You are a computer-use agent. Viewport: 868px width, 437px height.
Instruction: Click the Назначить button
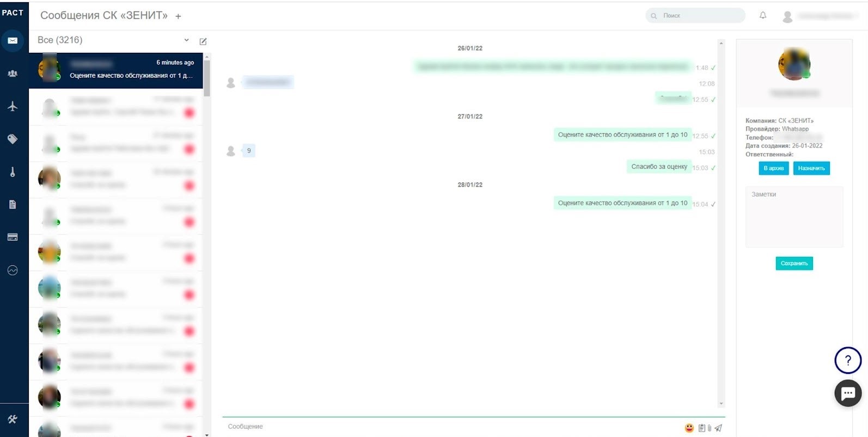(x=811, y=168)
